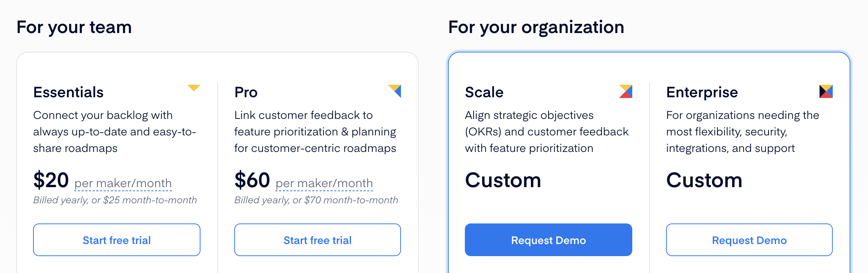The height and width of the screenshot is (273, 868).
Task: Click the $60 Pro price
Action: pos(252,180)
